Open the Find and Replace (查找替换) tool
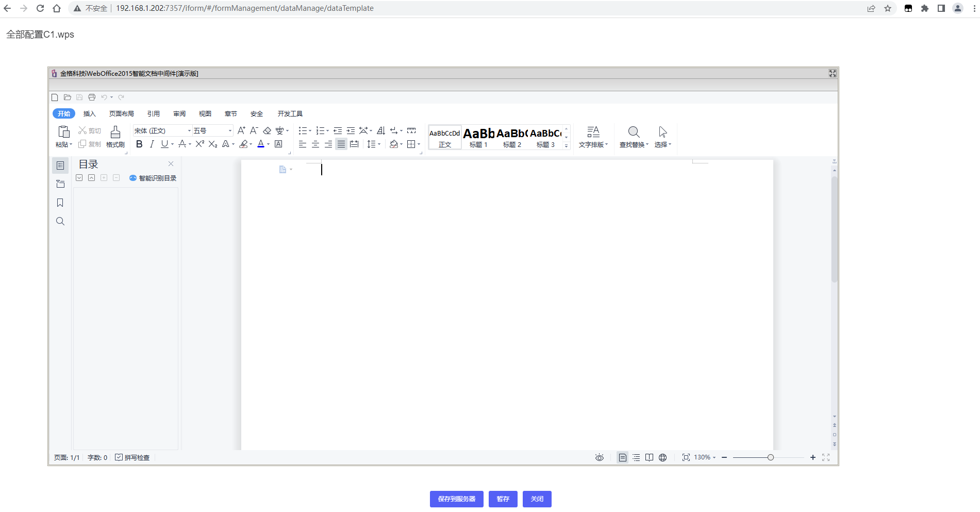The image size is (980, 512). click(x=634, y=137)
